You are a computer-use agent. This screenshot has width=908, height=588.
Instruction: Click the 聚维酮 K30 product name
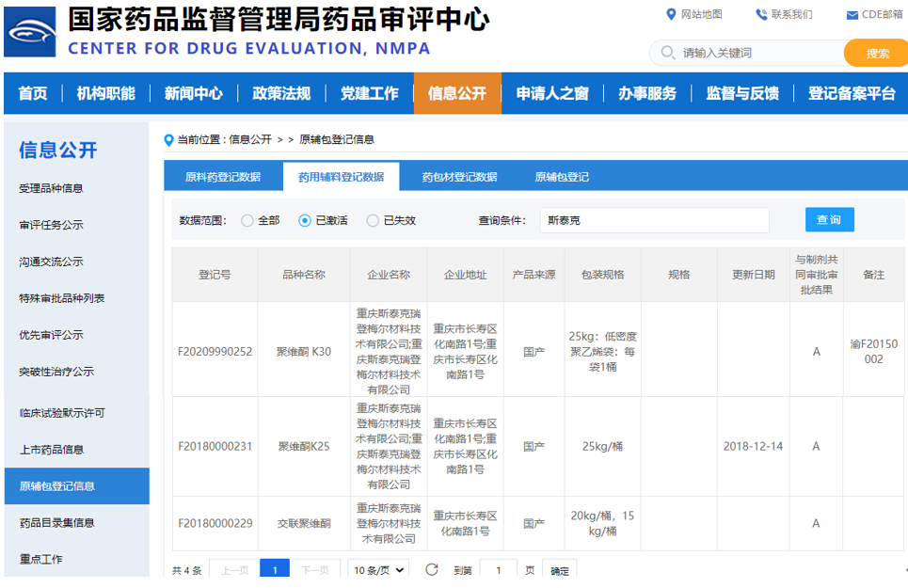[x=304, y=351]
